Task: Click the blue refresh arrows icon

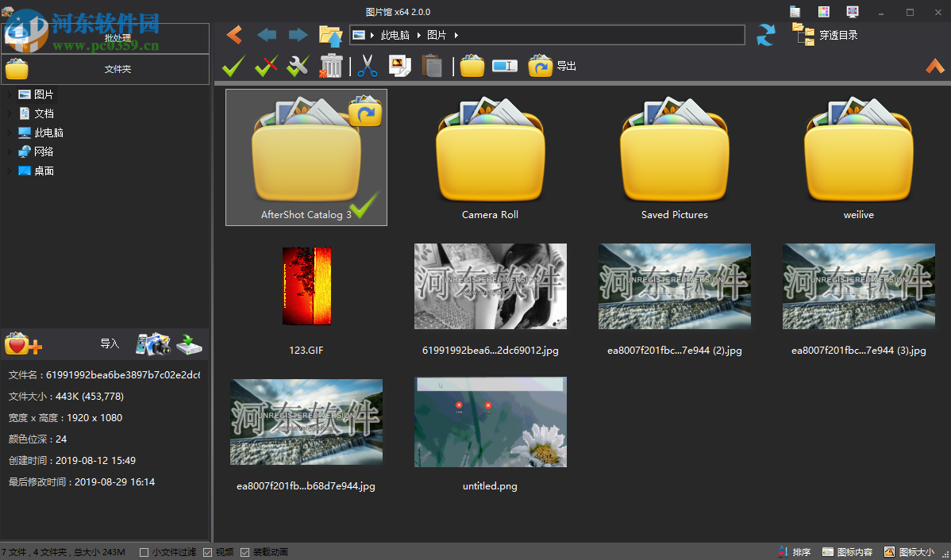Action: (x=765, y=35)
